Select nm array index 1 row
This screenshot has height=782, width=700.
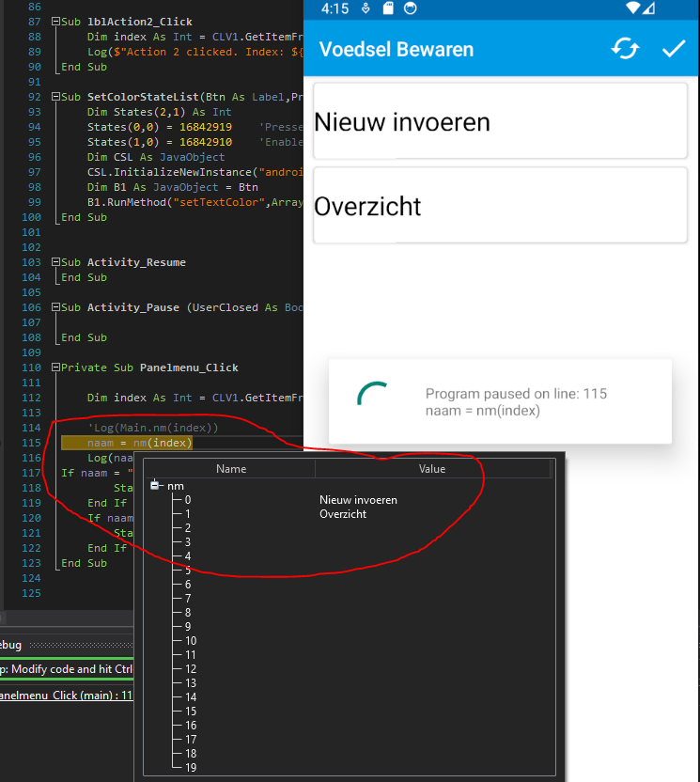pyautogui.click(x=349, y=514)
